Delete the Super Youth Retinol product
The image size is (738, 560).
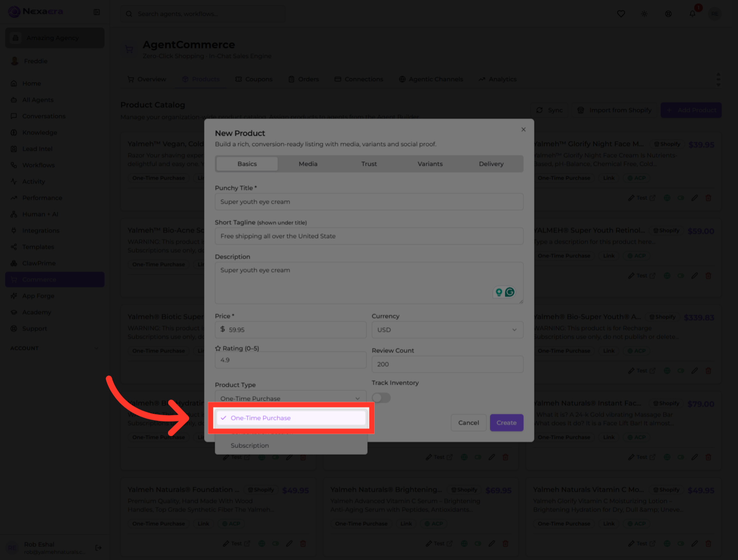coord(708,276)
